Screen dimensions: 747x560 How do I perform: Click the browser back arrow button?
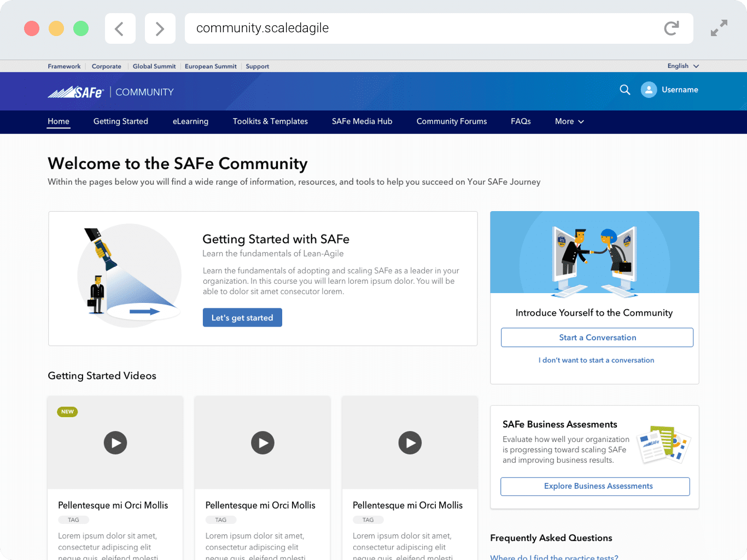(120, 28)
